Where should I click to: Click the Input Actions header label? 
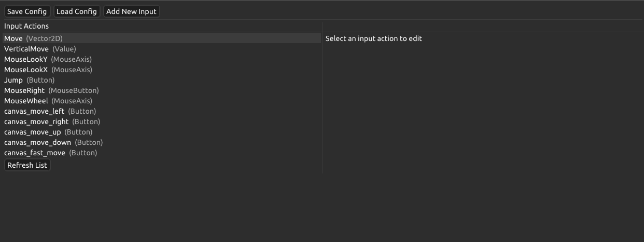pos(26,26)
